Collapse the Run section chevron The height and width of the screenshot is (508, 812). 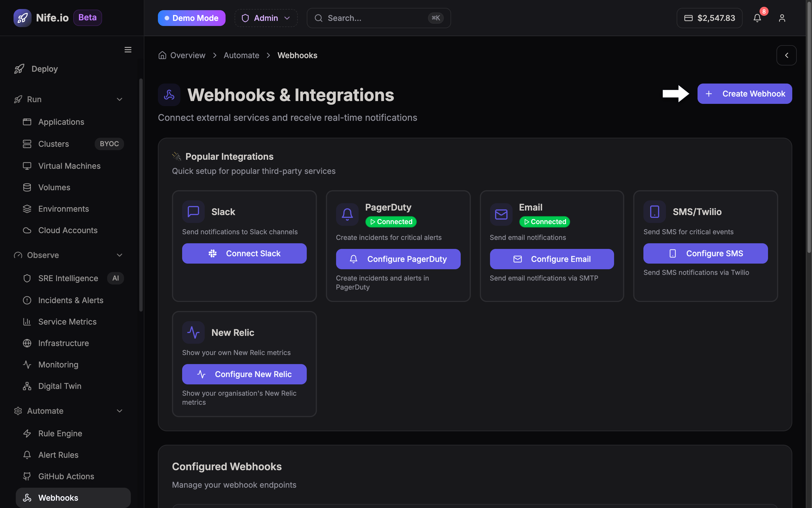(x=120, y=99)
